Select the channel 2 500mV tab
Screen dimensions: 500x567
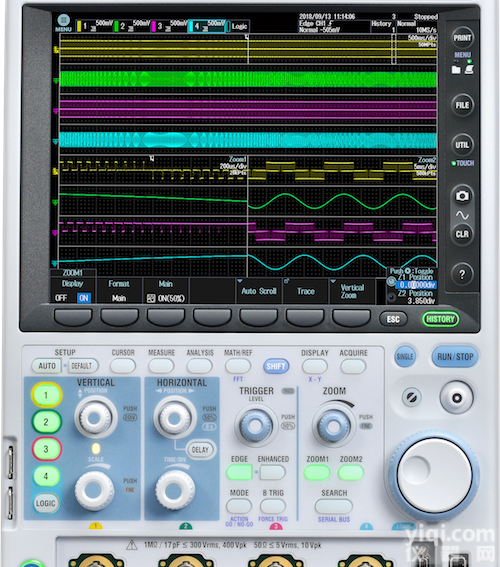click(x=132, y=26)
